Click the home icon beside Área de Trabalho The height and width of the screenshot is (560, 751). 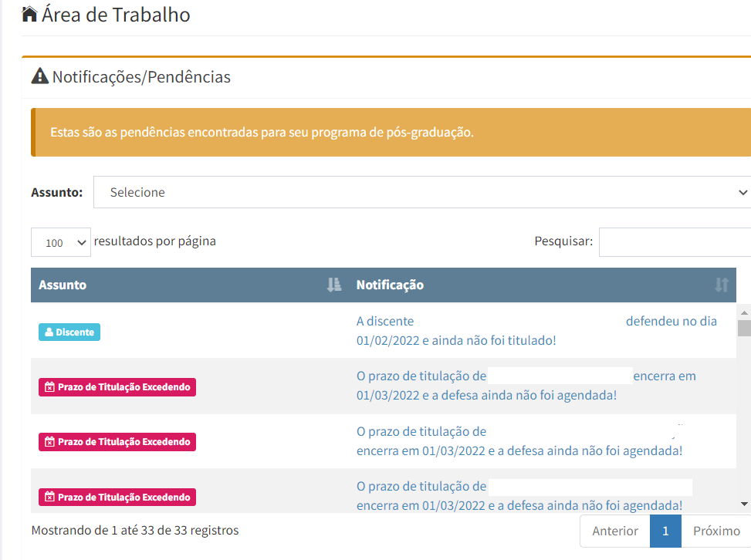pos(30,15)
